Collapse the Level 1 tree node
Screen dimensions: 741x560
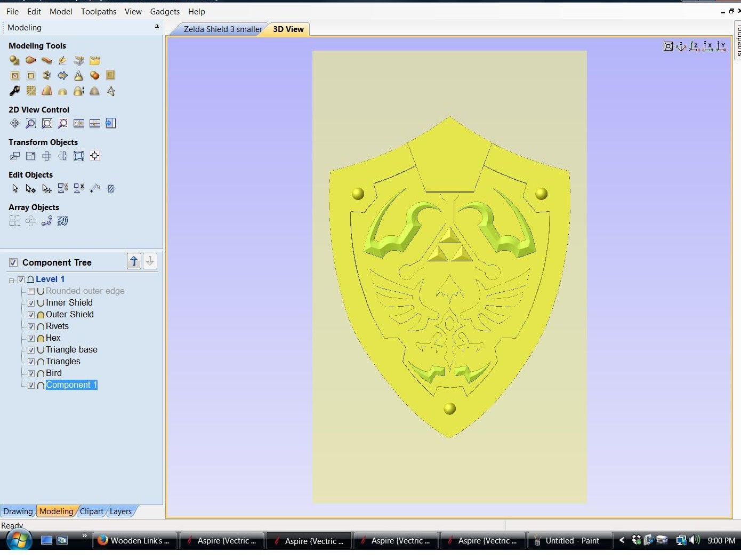[x=12, y=279]
